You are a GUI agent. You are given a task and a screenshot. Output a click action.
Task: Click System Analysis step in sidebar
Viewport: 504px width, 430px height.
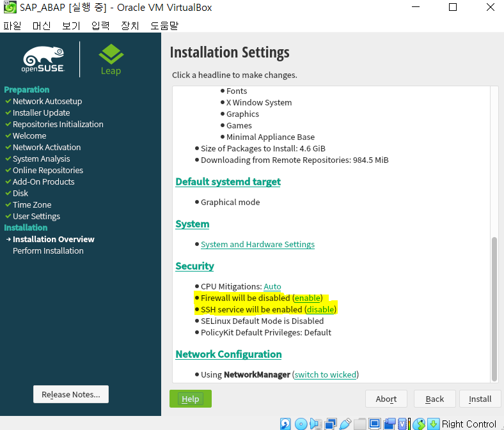[41, 159]
